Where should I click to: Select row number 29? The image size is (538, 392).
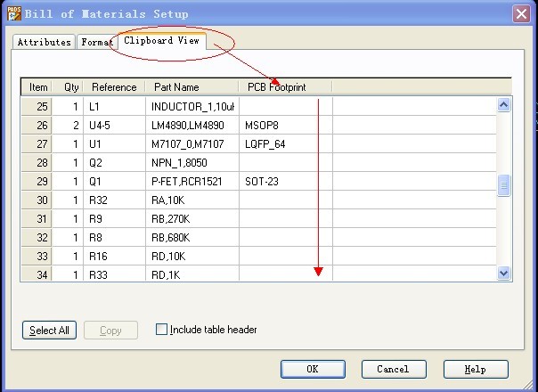click(37, 181)
